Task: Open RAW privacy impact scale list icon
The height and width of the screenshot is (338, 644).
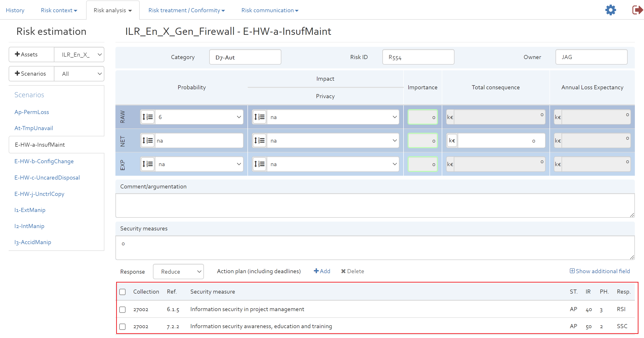Action: coord(259,117)
